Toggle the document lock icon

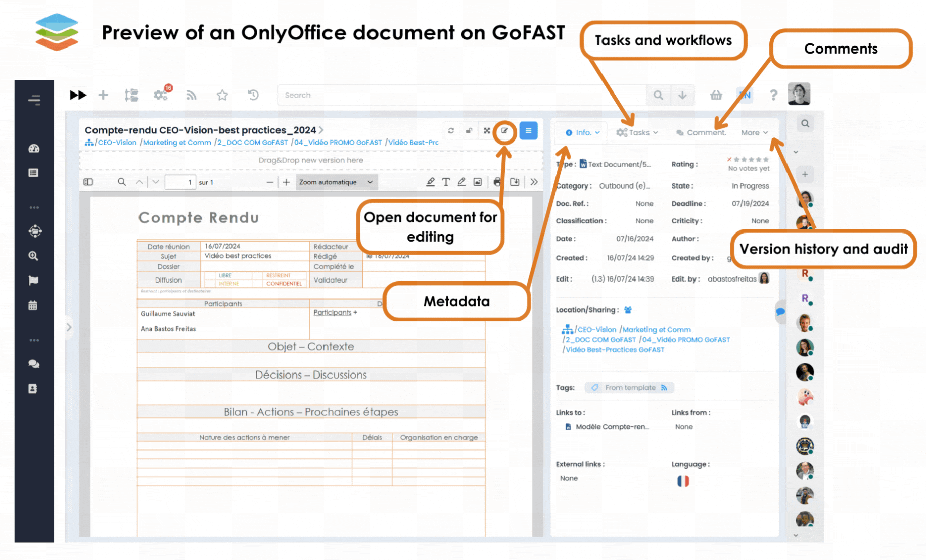(469, 130)
